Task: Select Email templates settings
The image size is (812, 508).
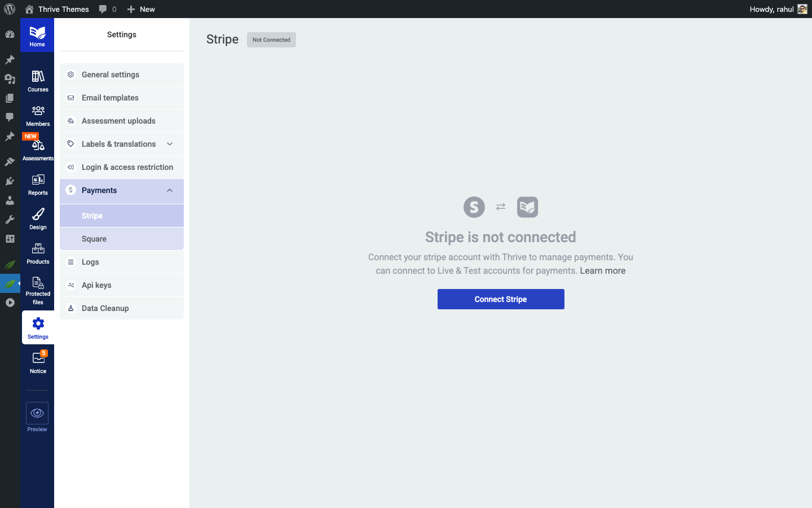Action: [x=121, y=98]
